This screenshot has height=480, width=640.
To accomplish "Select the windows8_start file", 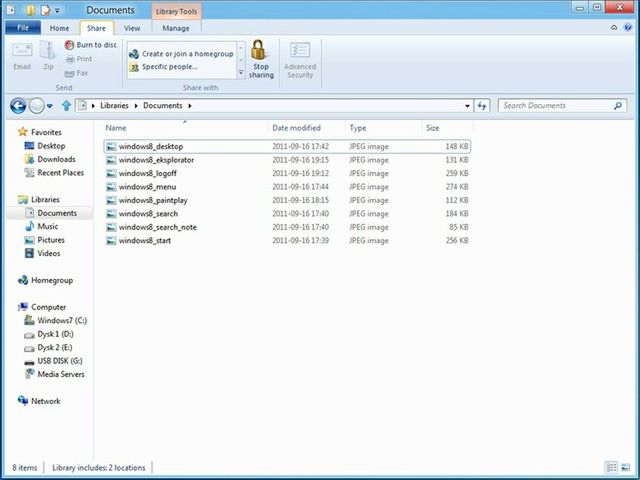I will pos(287,240).
